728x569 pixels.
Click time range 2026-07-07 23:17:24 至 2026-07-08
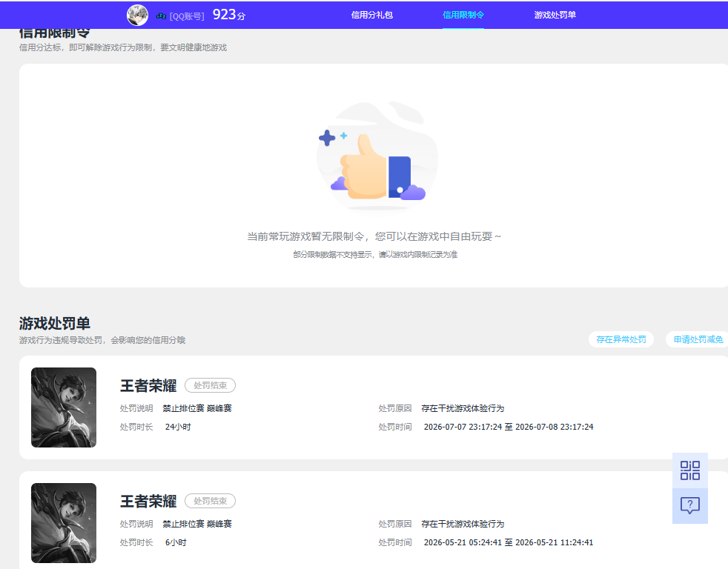[x=509, y=427]
